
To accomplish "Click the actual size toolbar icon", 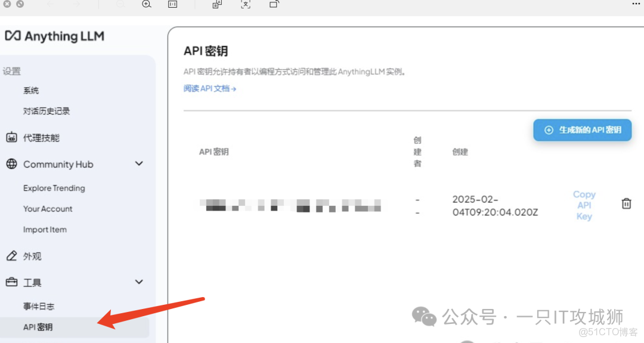I will coord(172,4).
